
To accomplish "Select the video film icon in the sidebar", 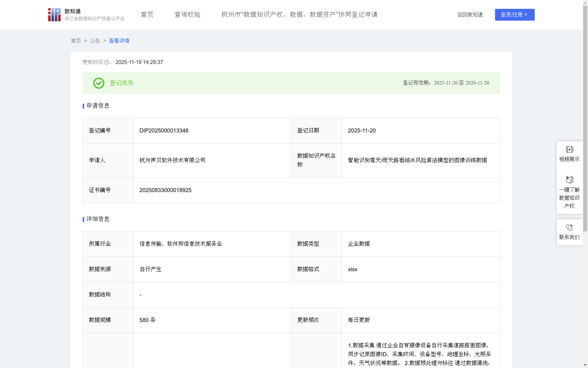I will (569, 149).
